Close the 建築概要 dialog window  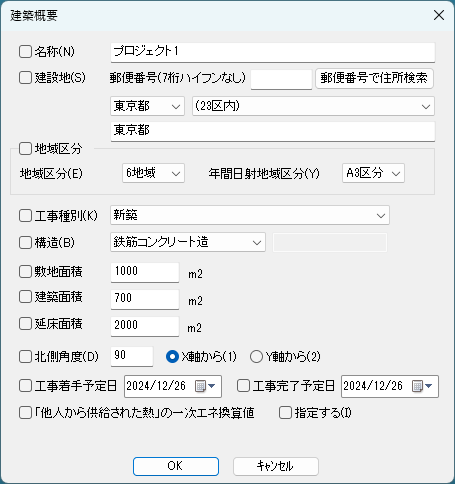[x=439, y=15]
